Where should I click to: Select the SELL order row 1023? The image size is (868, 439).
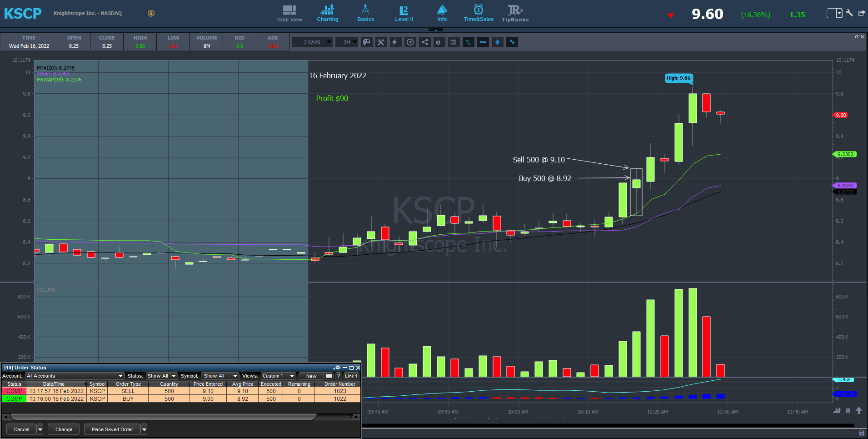click(x=181, y=391)
